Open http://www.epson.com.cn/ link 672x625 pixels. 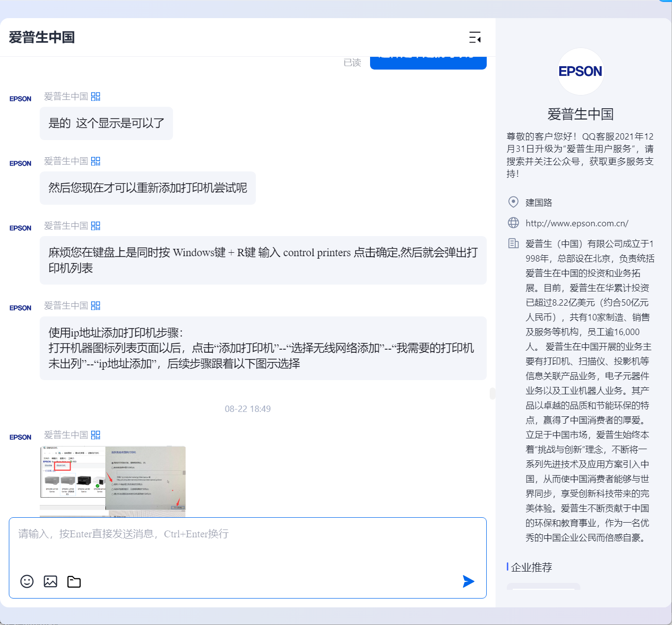coord(577,223)
